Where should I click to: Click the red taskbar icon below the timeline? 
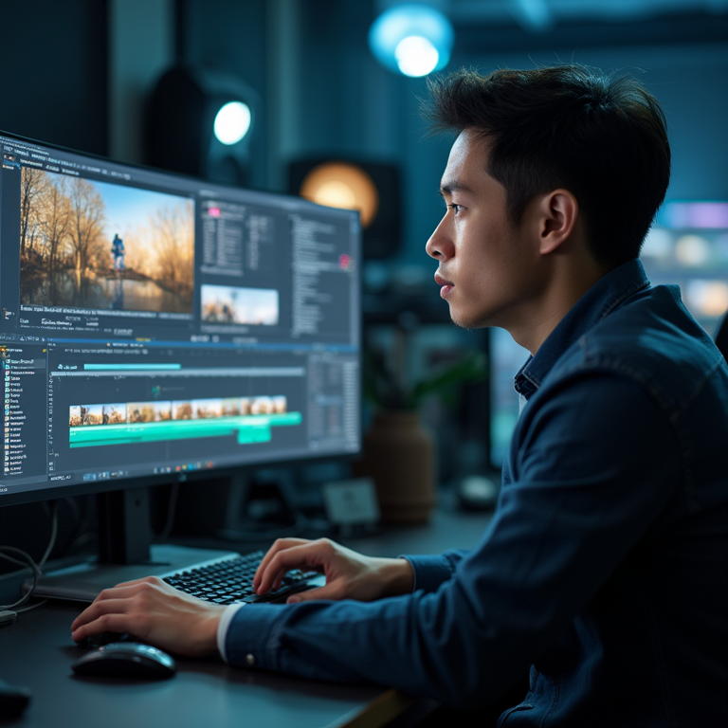[209, 464]
